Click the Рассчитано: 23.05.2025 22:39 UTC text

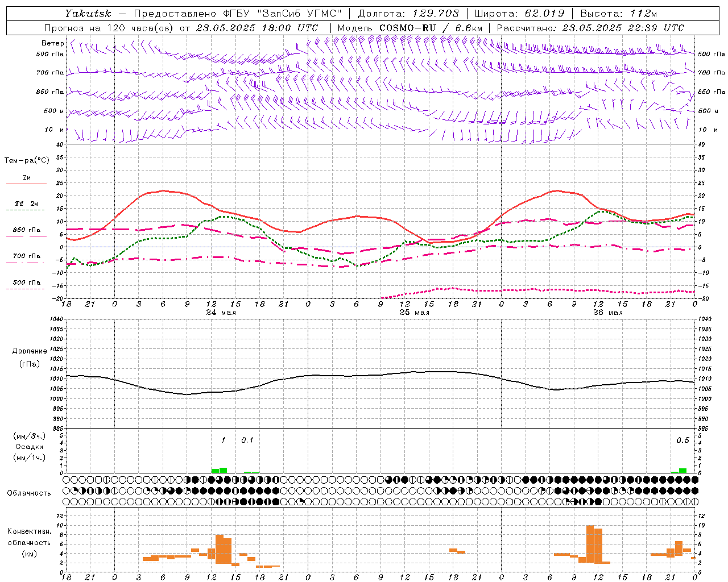pos(590,28)
